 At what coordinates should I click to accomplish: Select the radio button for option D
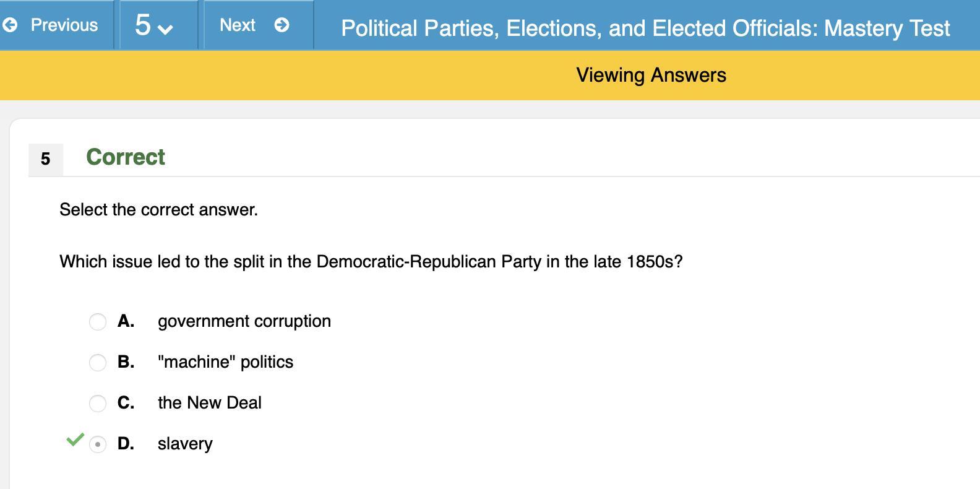click(x=98, y=444)
